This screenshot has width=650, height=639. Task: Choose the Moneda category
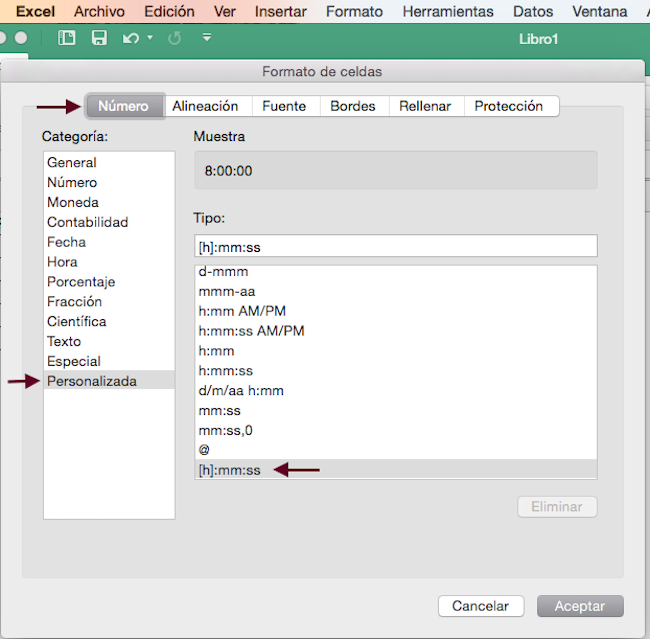[x=73, y=202]
